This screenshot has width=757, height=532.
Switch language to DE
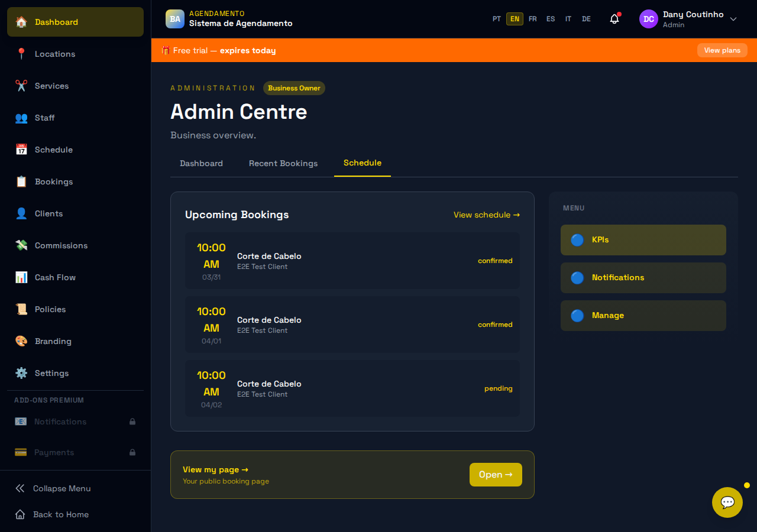point(586,19)
